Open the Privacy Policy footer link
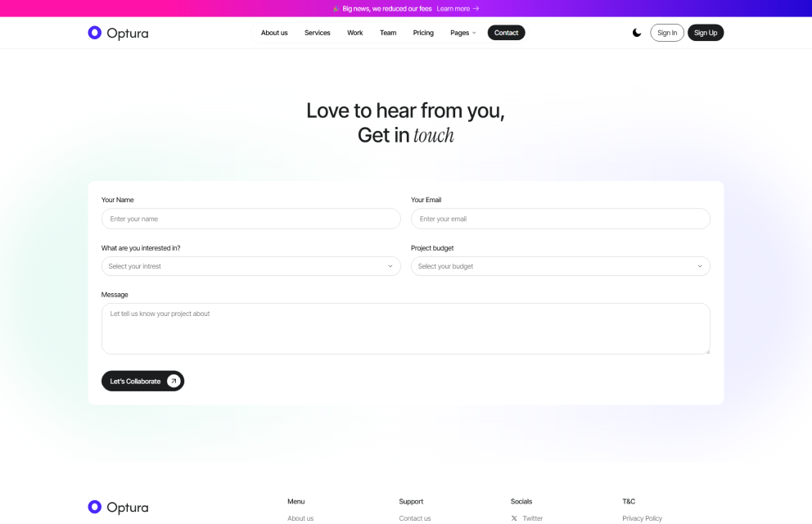The height and width of the screenshot is (524, 812). click(642, 518)
